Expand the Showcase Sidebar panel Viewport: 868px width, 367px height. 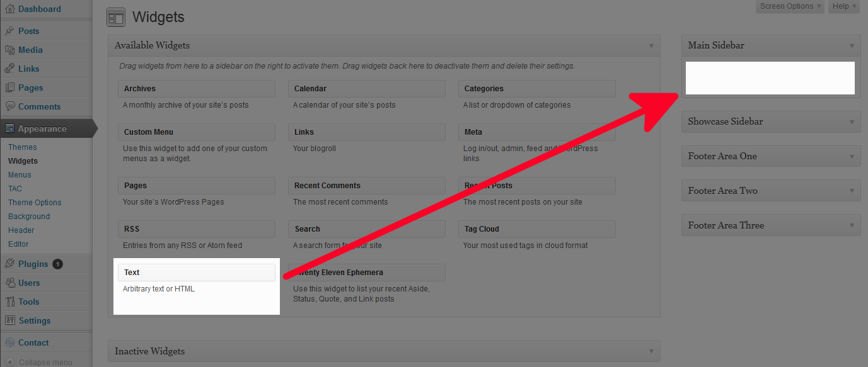click(852, 122)
